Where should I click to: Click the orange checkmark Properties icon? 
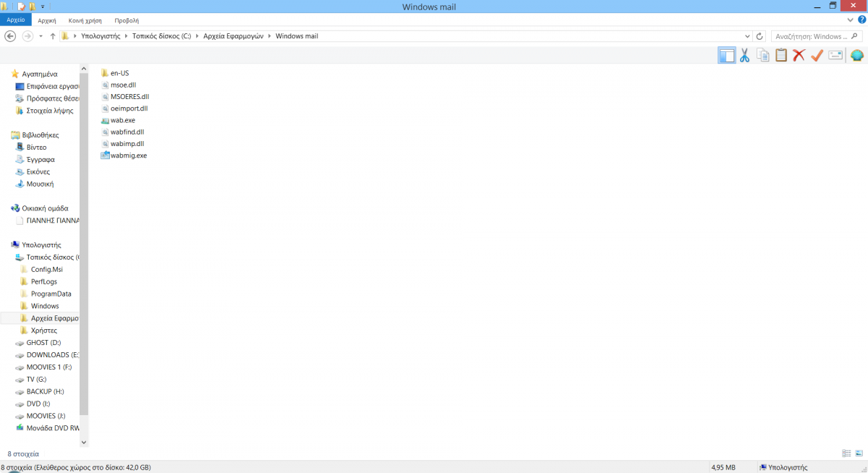click(817, 55)
